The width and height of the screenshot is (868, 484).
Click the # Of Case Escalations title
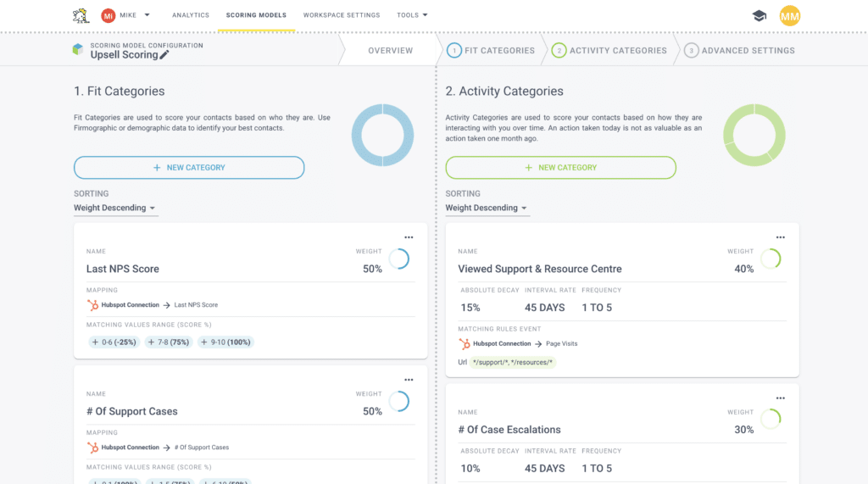point(509,430)
